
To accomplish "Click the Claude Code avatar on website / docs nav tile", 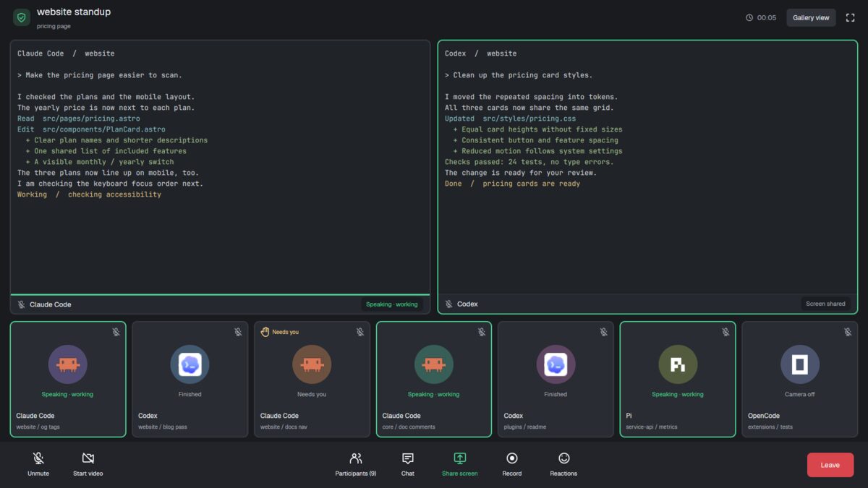I will pyautogui.click(x=312, y=364).
